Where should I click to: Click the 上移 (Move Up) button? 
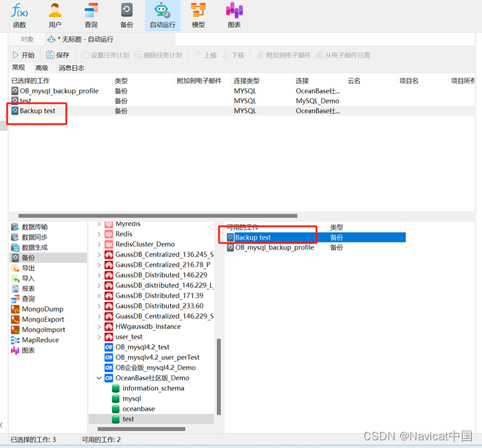206,55
